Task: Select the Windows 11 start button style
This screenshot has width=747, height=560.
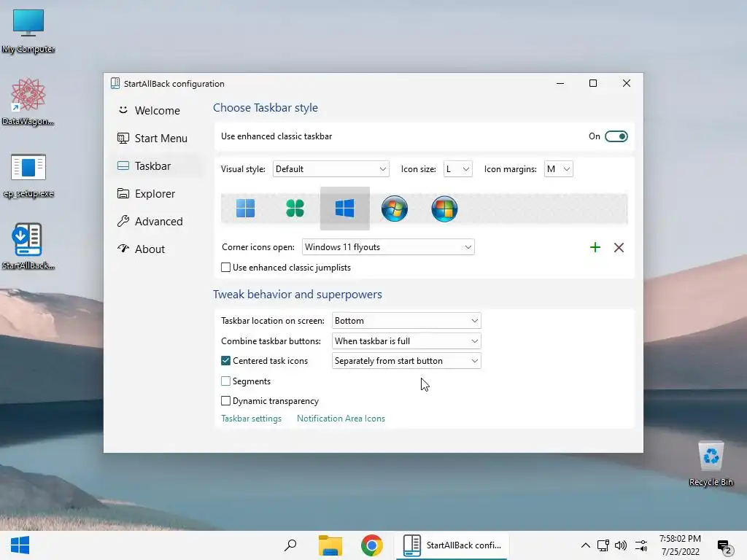Action: (245, 208)
